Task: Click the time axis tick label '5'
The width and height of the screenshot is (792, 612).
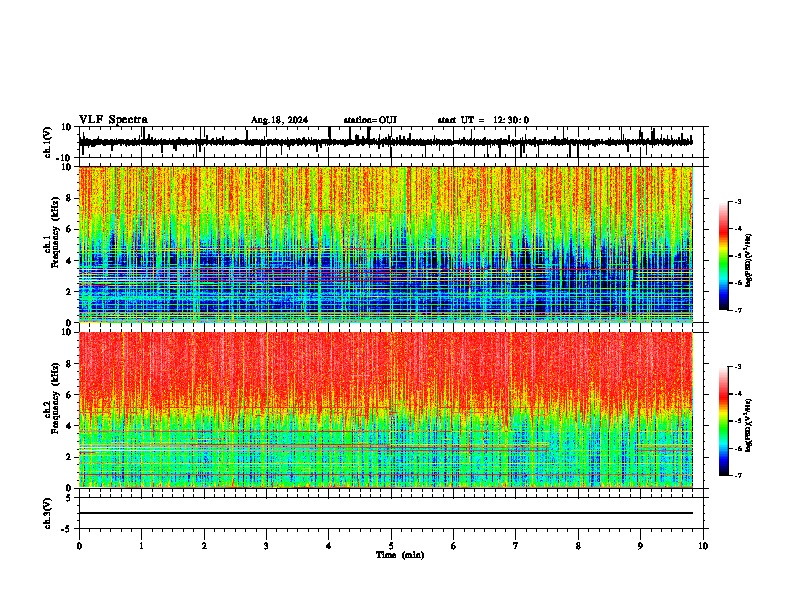Action: tap(391, 546)
